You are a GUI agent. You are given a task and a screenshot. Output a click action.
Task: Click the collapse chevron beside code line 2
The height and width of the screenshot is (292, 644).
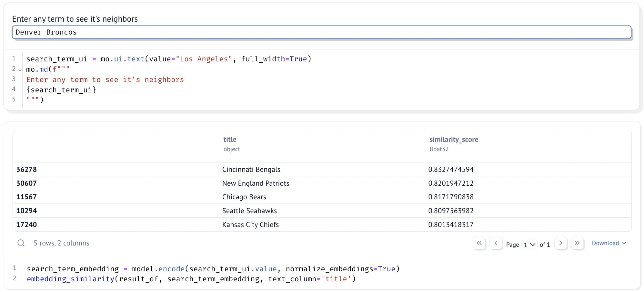(x=20, y=70)
